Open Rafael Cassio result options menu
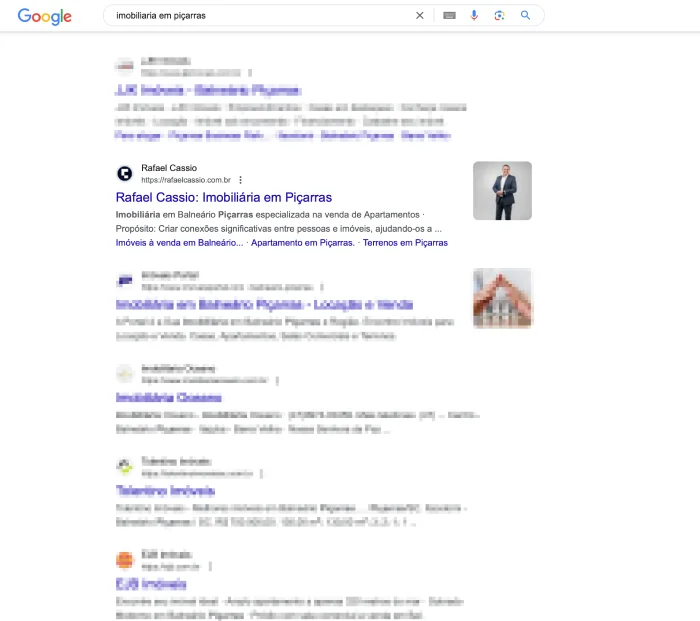The height and width of the screenshot is (621, 700). pyautogui.click(x=241, y=180)
